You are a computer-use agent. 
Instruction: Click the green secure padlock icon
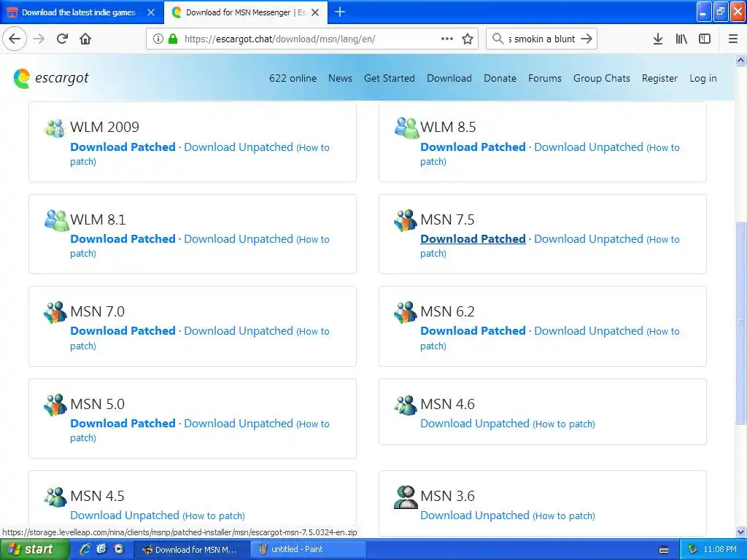pyautogui.click(x=173, y=39)
